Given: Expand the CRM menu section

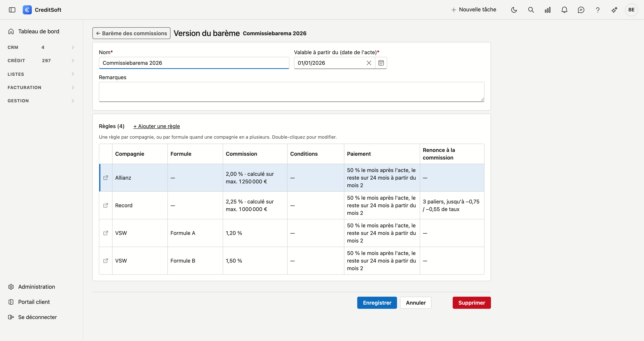Looking at the screenshot, I should [x=41, y=47].
